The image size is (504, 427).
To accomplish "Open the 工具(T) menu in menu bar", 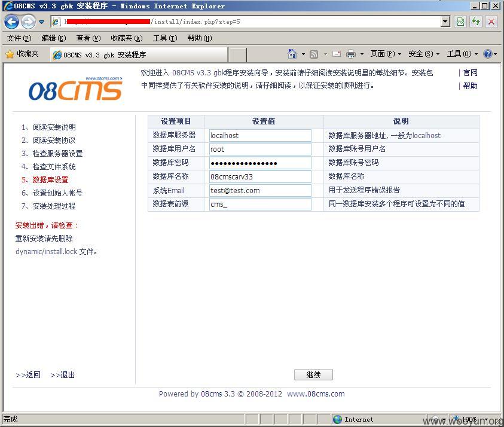I will tap(165, 38).
